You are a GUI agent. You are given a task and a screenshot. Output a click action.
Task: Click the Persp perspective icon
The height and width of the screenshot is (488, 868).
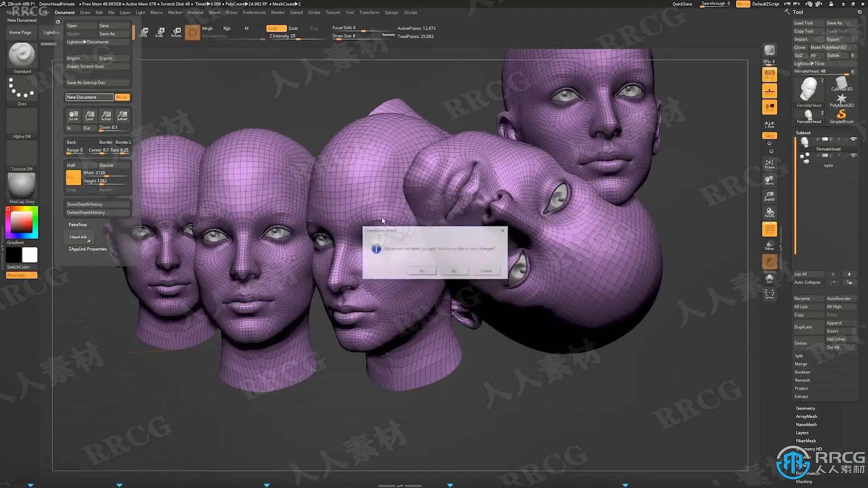coord(769,75)
